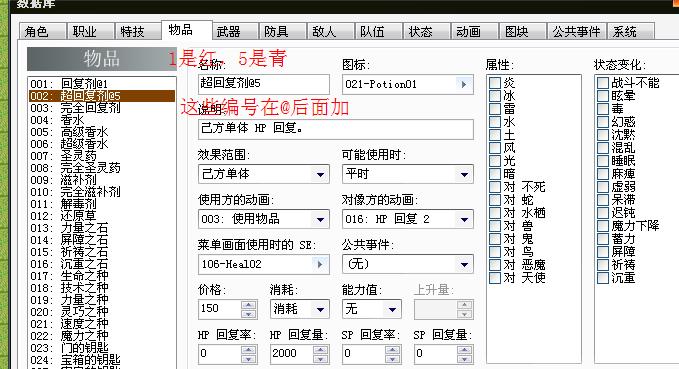Tick the 魔力下降 state checkbox
The image size is (679, 369).
coord(603,226)
